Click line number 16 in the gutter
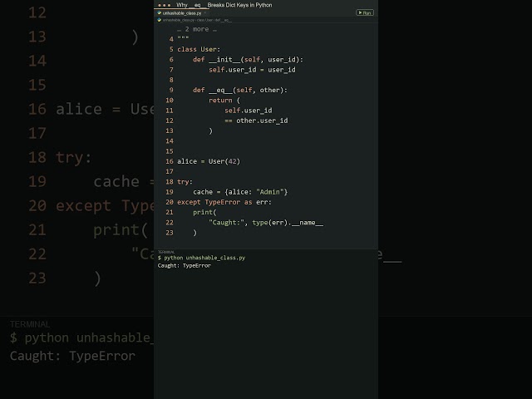The width and height of the screenshot is (532, 399). [170, 161]
